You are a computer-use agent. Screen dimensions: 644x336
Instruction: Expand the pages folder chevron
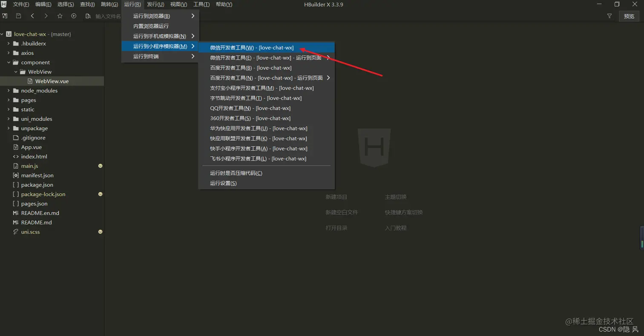tap(9, 100)
